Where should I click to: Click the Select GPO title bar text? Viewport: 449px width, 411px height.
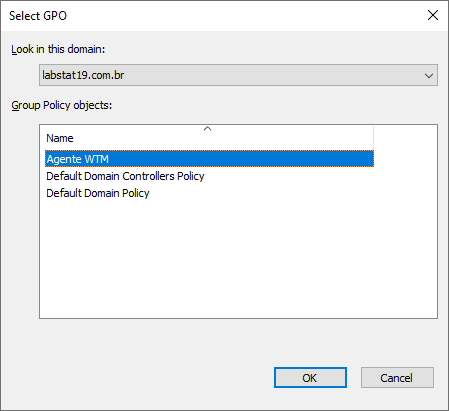(38, 16)
